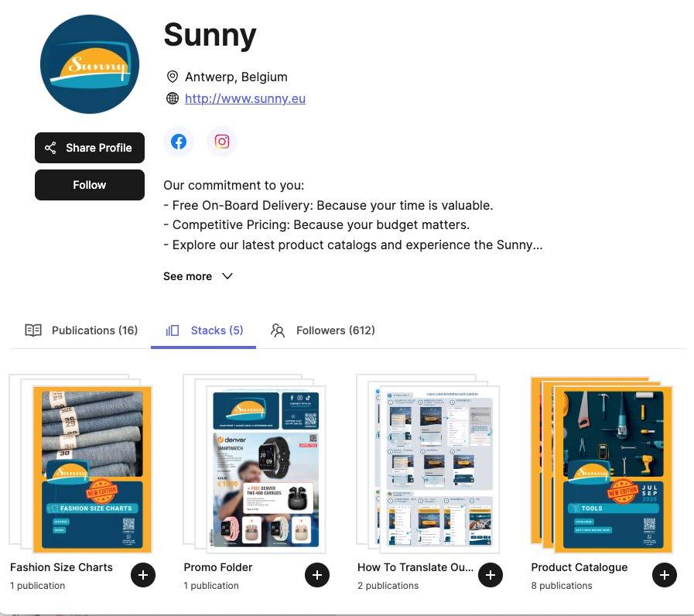Open Product Catalogue tools cover thumbnail
The image size is (694, 616).
click(613, 470)
